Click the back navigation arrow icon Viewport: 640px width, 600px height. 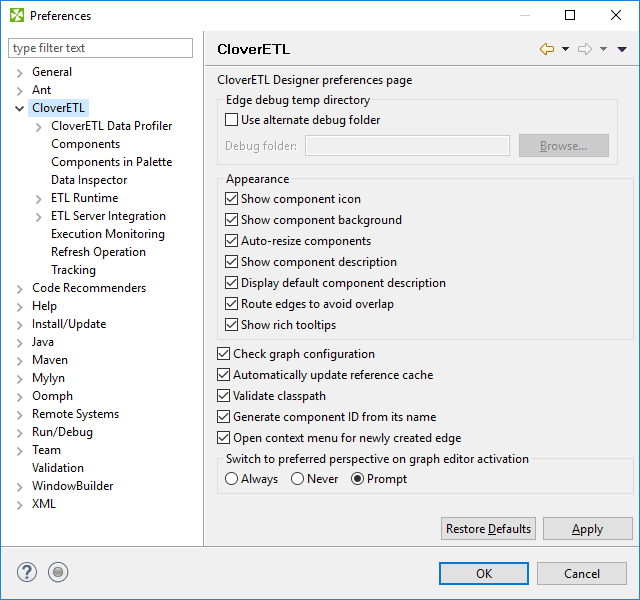point(546,49)
